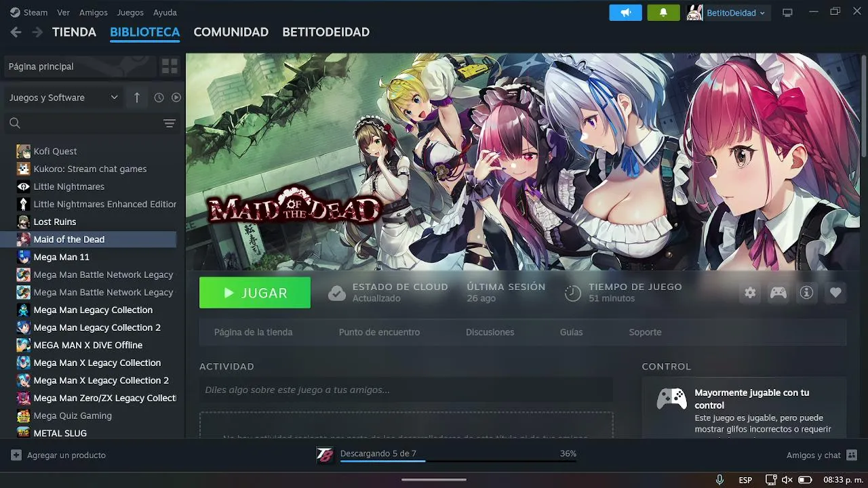Click the ESP language indicator in taskbar
Viewport: 868px width, 488px height.
(745, 480)
